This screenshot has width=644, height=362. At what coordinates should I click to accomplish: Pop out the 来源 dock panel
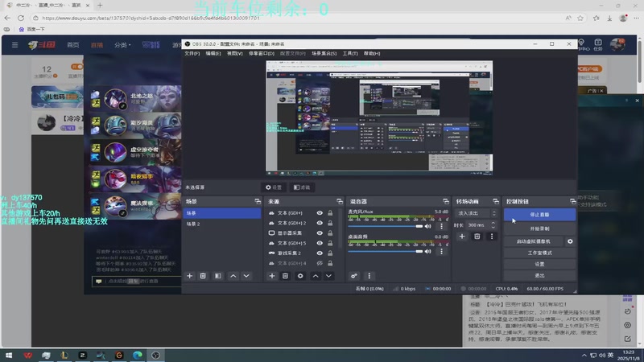coord(340,202)
